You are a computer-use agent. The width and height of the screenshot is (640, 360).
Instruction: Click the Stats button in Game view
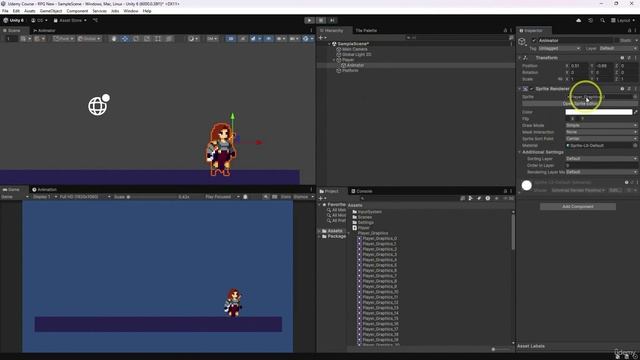pos(286,197)
